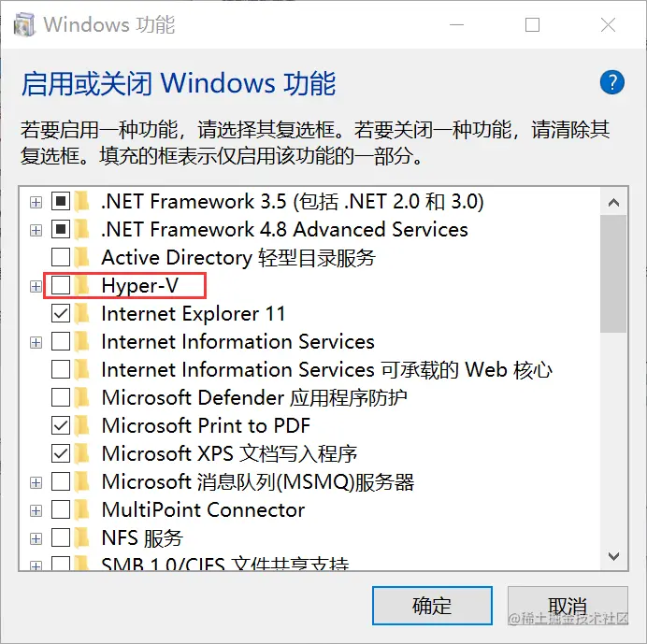This screenshot has height=644, width=647.
Task: Click the MultiPoint Connector folder icon
Action: [x=83, y=509]
